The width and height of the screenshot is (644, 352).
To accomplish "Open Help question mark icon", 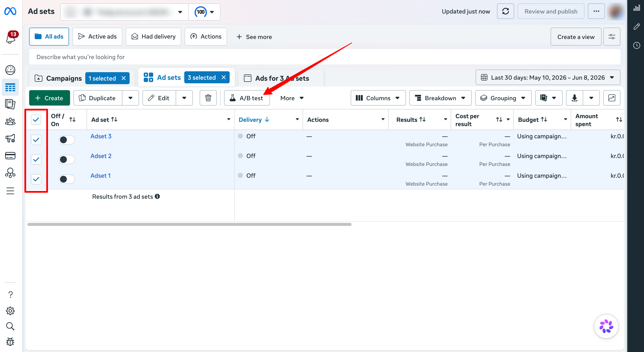I will [x=10, y=295].
